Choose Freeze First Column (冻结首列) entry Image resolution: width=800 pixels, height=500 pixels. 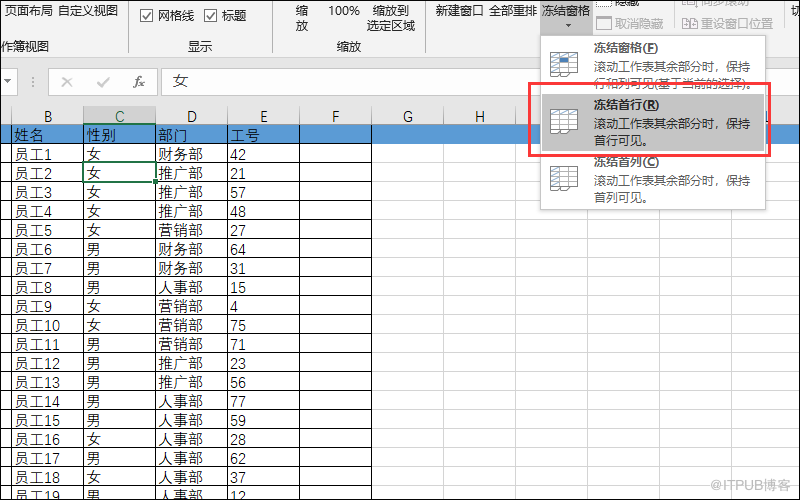pyautogui.click(x=653, y=180)
